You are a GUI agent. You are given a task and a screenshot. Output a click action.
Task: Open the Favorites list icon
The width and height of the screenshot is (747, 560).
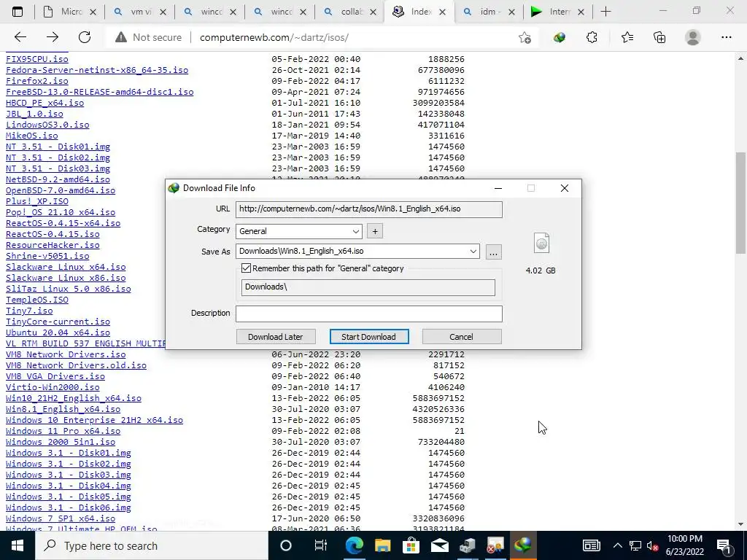(627, 37)
